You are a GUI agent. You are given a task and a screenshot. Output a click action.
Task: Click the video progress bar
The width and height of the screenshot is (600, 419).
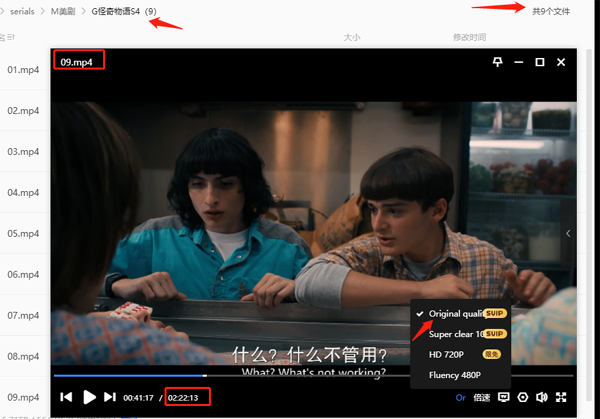300,376
